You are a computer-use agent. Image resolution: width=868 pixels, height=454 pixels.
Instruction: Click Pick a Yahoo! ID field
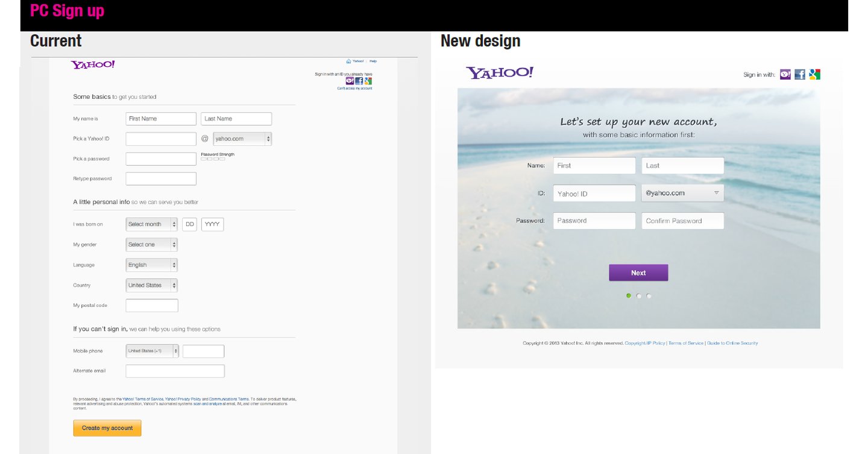(161, 139)
